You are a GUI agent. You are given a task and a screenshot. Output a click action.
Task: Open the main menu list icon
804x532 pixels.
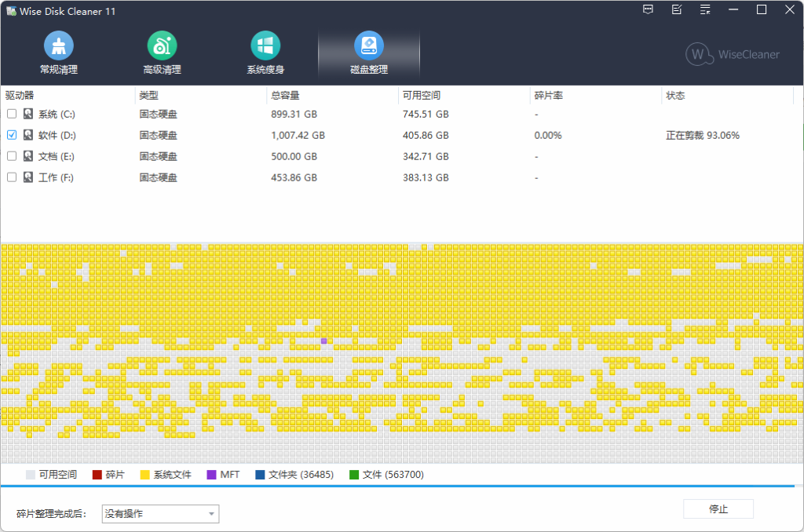tap(705, 10)
